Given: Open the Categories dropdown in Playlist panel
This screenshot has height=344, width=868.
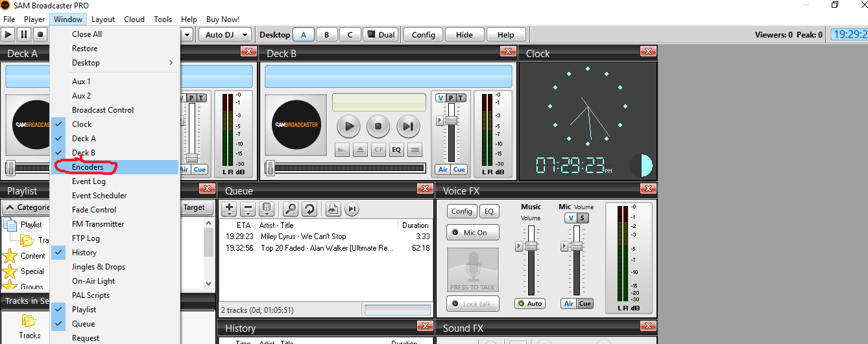Looking at the screenshot, I should pyautogui.click(x=27, y=207).
